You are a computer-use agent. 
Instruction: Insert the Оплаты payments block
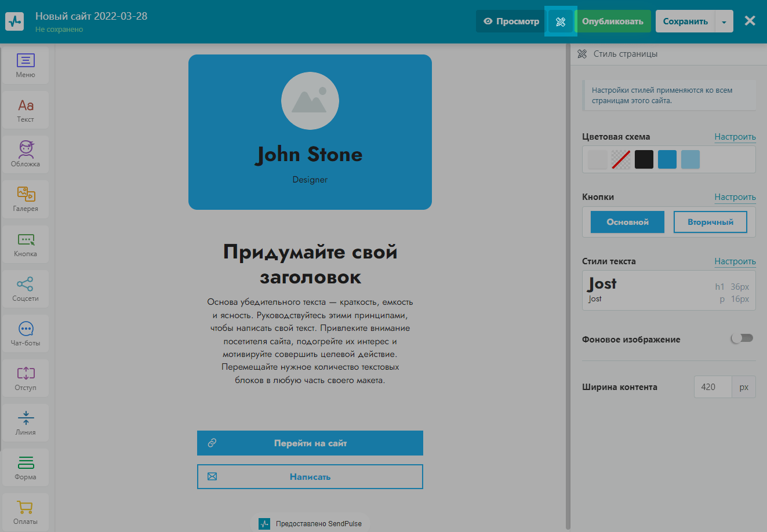(x=26, y=512)
